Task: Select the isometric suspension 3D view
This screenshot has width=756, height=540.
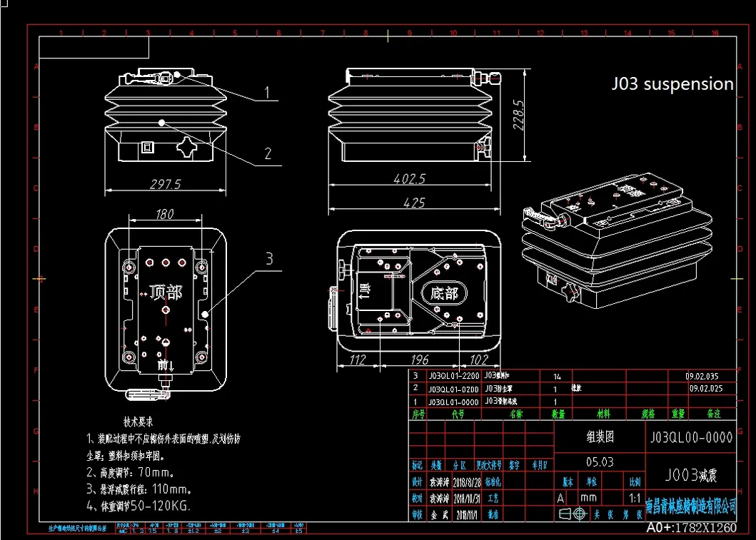Action: tap(617, 241)
